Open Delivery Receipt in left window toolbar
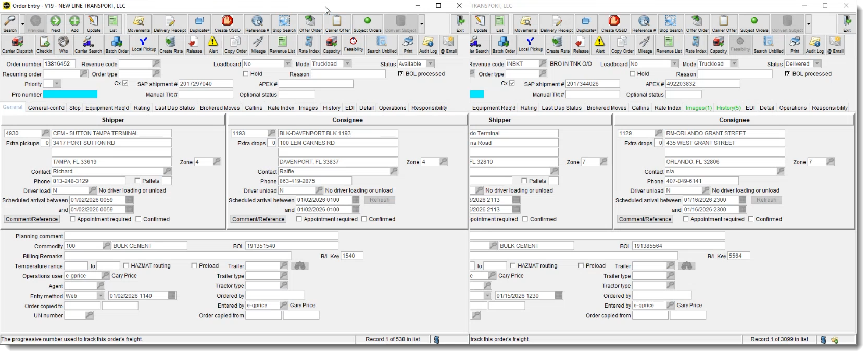Image resolution: width=868 pixels, height=356 pixels. pyautogui.click(x=170, y=24)
